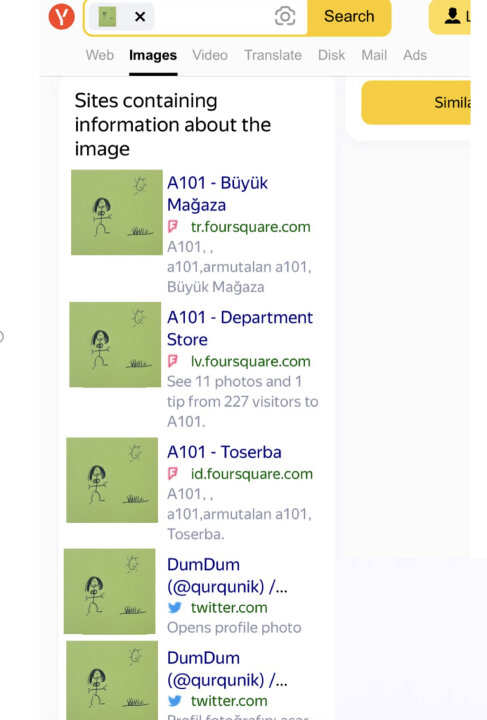Click the Yandex logo icon
Screen dimensions: 487x720
click(x=62, y=17)
